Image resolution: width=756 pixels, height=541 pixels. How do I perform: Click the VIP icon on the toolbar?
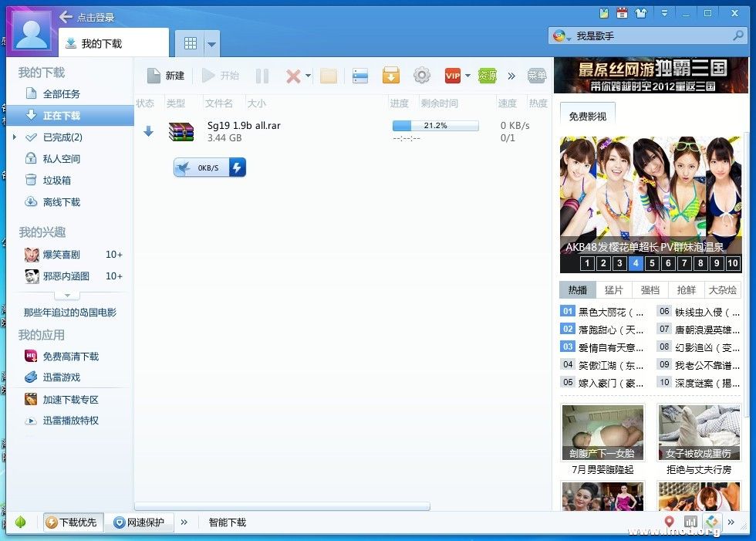click(453, 75)
